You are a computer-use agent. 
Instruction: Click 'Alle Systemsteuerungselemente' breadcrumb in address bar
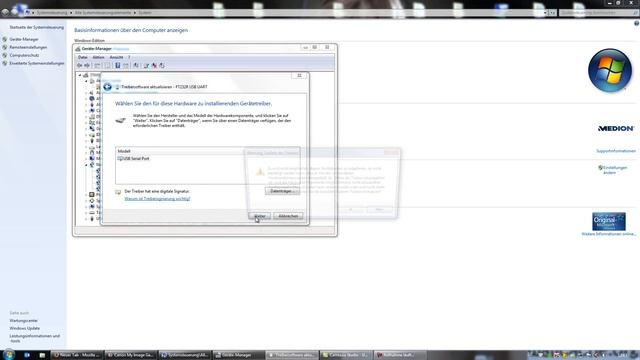point(103,13)
